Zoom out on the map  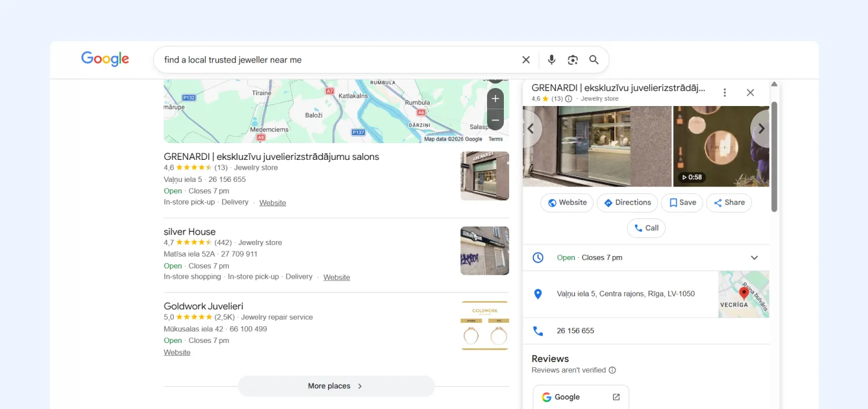click(x=495, y=120)
